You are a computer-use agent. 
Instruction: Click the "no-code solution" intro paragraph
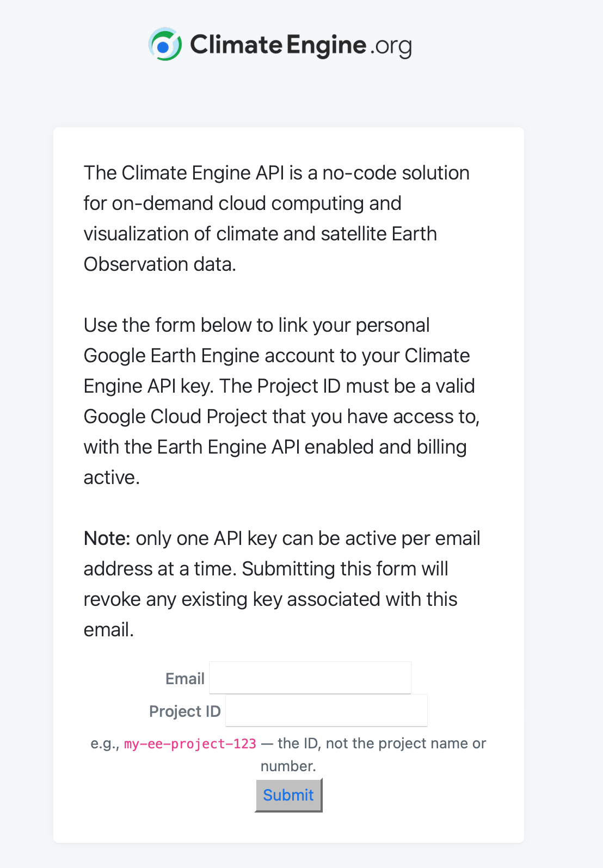click(276, 218)
